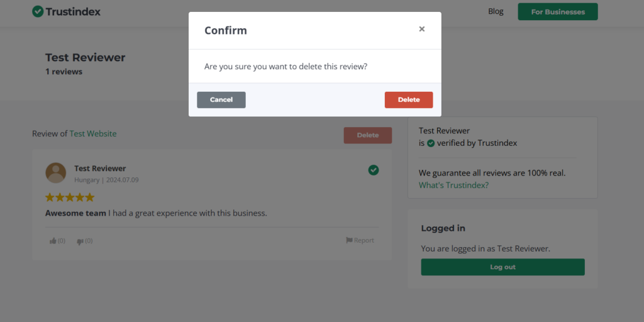Viewport: 644px width, 322px height.
Task: Close the Confirm dialog with X
Action: (x=422, y=29)
